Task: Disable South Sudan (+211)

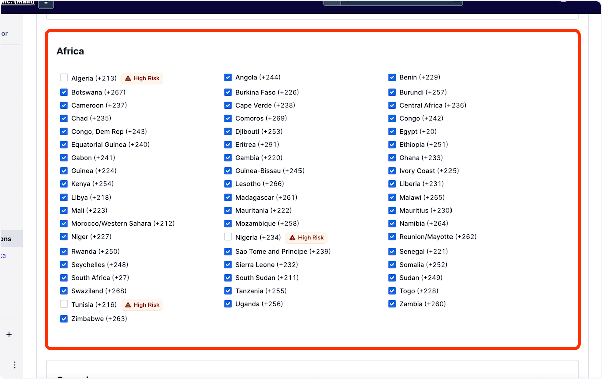Action: point(228,278)
